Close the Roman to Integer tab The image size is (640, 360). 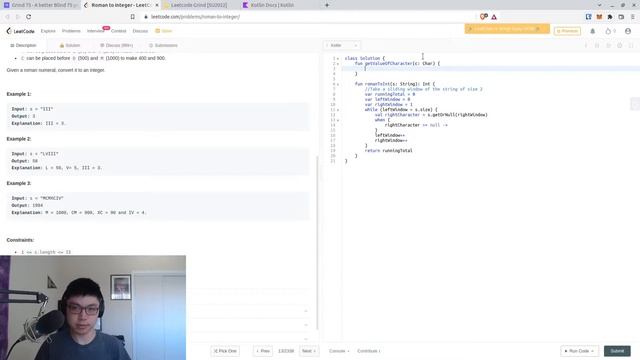click(157, 5)
